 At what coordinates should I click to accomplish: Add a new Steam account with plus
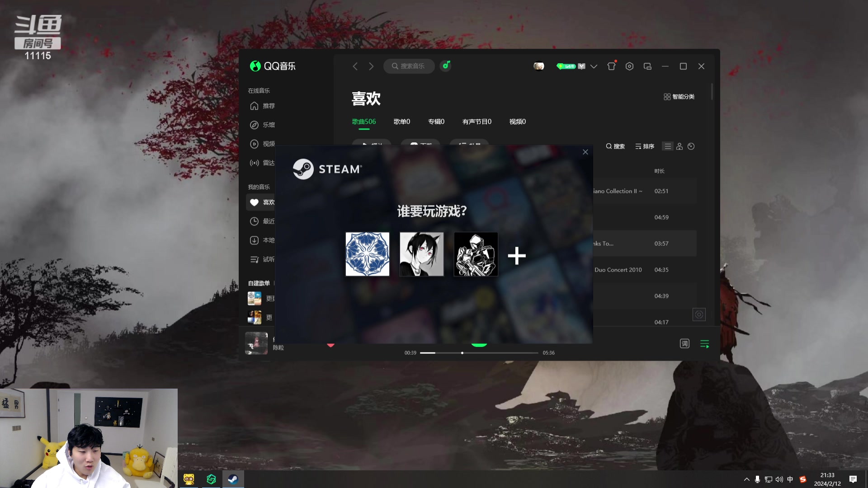point(517,256)
